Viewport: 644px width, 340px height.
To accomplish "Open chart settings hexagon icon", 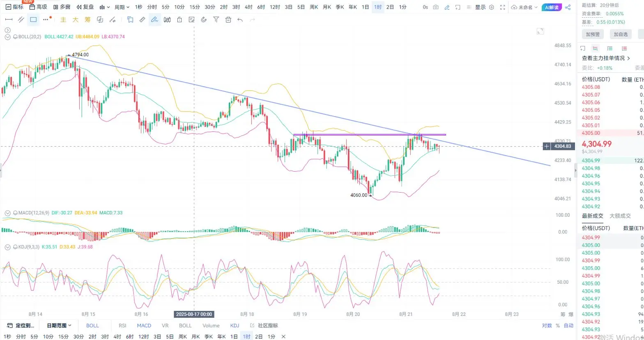I will pos(491,7).
